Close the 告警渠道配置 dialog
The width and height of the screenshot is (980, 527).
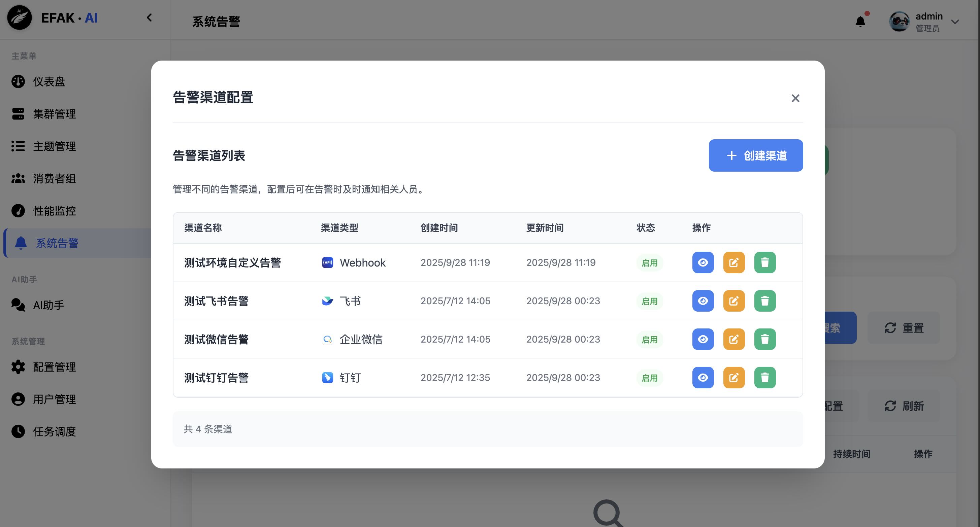(795, 99)
